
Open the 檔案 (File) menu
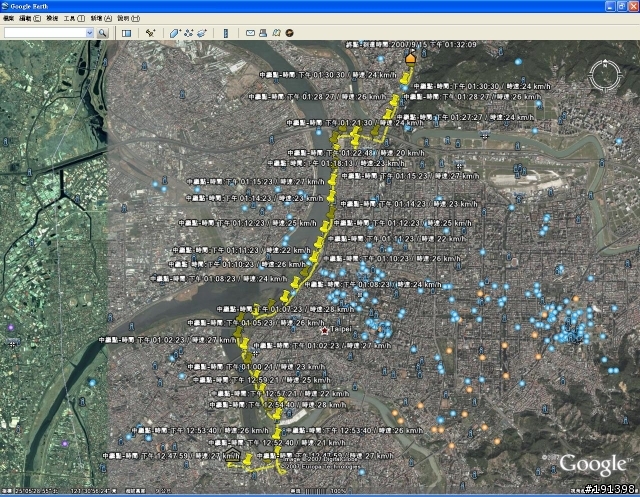click(x=8, y=18)
